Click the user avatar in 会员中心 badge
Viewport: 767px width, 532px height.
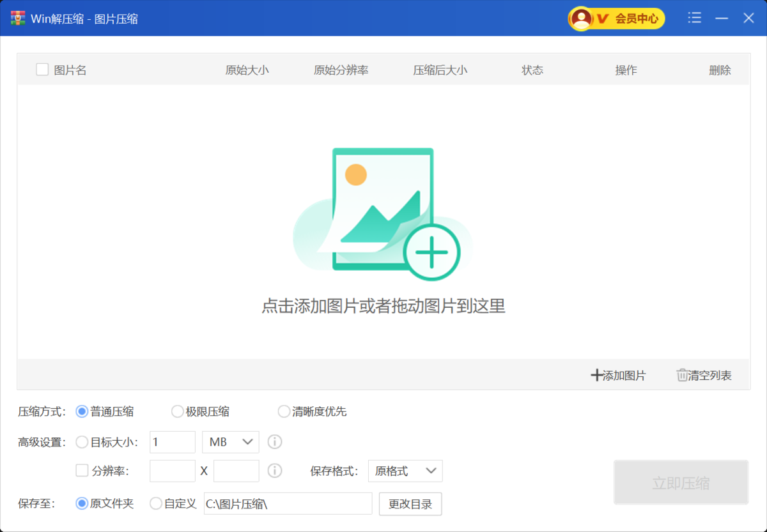pyautogui.click(x=582, y=19)
